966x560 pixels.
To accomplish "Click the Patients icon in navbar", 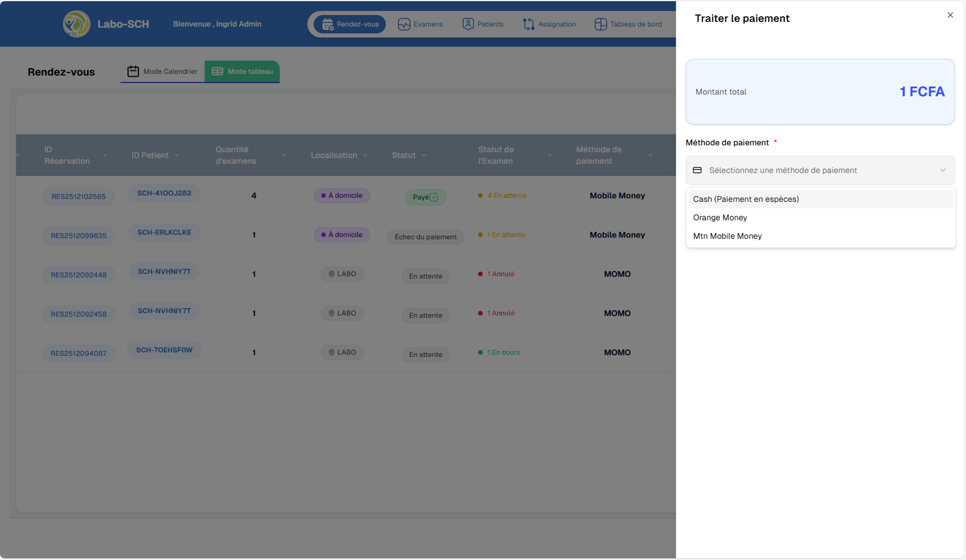I will click(x=468, y=24).
